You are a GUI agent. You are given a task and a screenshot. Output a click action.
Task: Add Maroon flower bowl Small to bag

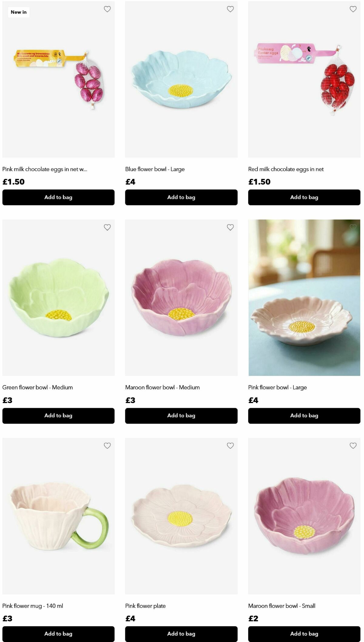click(304, 634)
